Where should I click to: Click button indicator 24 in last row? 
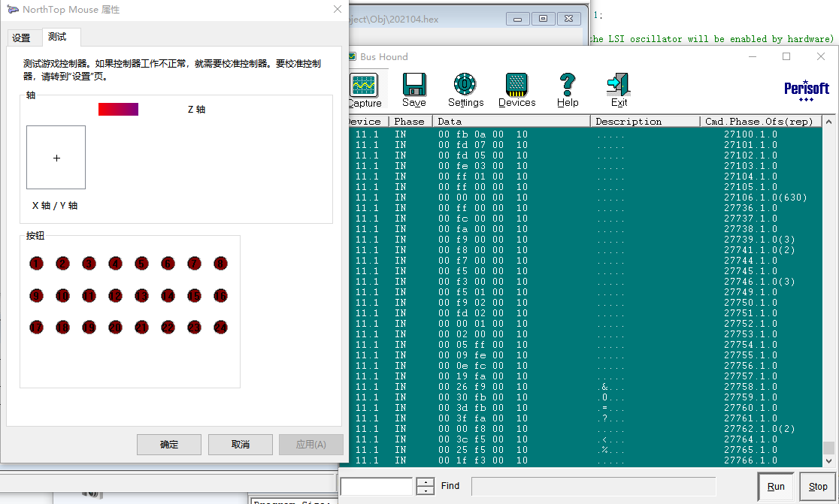tap(220, 327)
